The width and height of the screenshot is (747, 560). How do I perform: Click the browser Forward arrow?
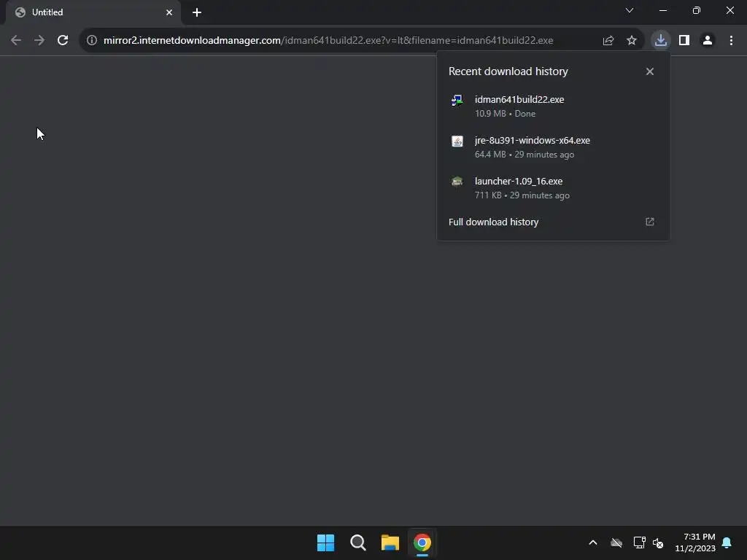[39, 41]
